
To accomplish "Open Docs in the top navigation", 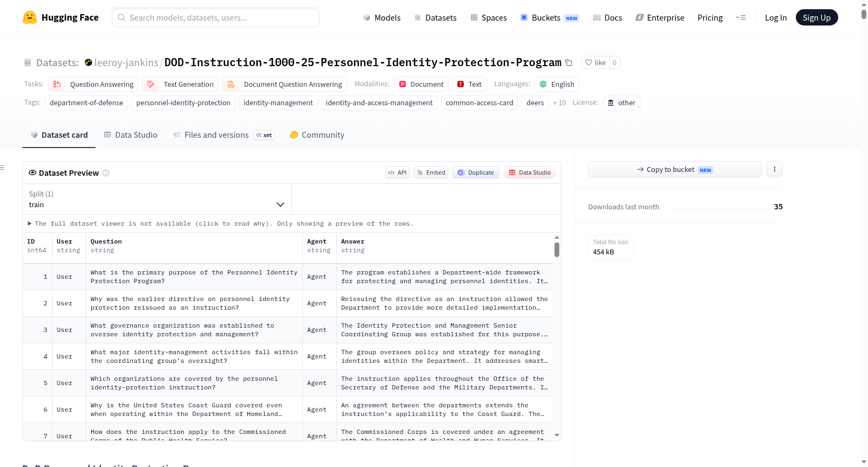I will coord(608,17).
